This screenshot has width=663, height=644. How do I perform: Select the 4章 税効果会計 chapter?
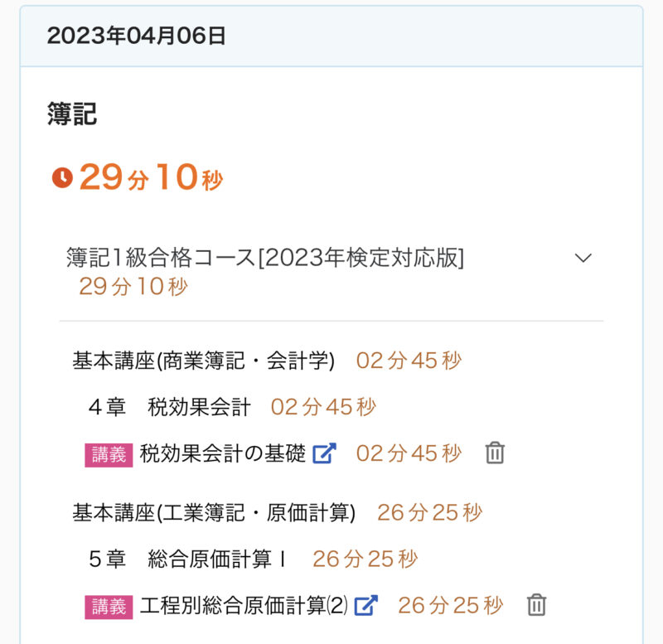point(169,407)
